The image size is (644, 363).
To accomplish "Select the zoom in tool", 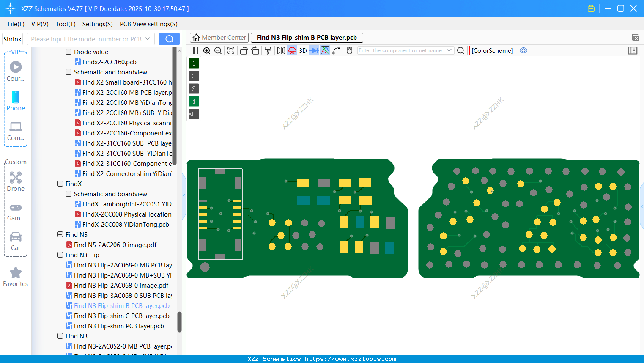I will pos(207,50).
